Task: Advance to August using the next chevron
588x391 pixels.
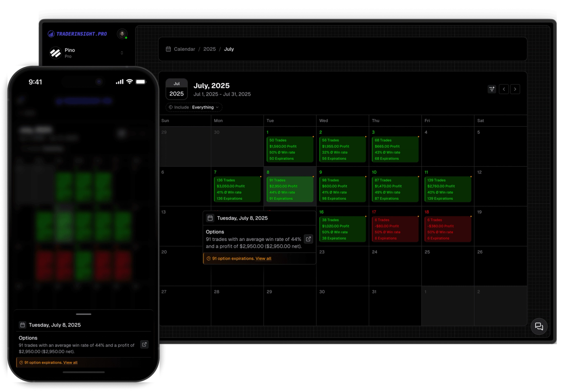Action: point(515,89)
